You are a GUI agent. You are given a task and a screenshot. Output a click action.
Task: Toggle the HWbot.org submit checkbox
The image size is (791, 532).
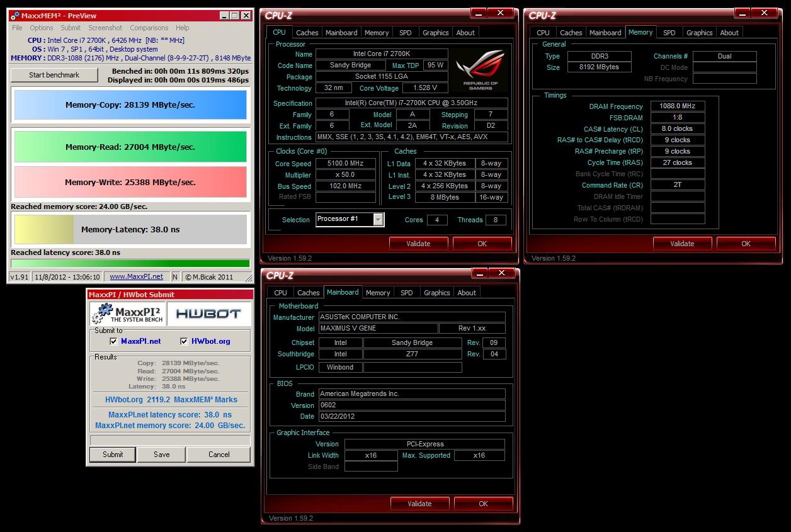[x=184, y=341]
